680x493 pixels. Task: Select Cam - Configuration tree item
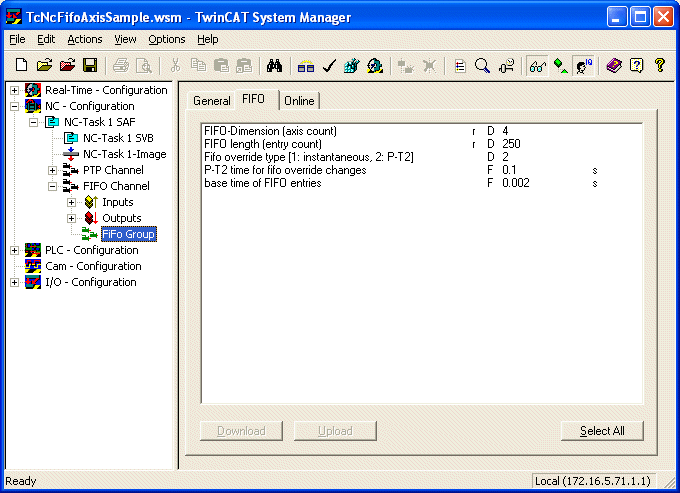coord(92,266)
